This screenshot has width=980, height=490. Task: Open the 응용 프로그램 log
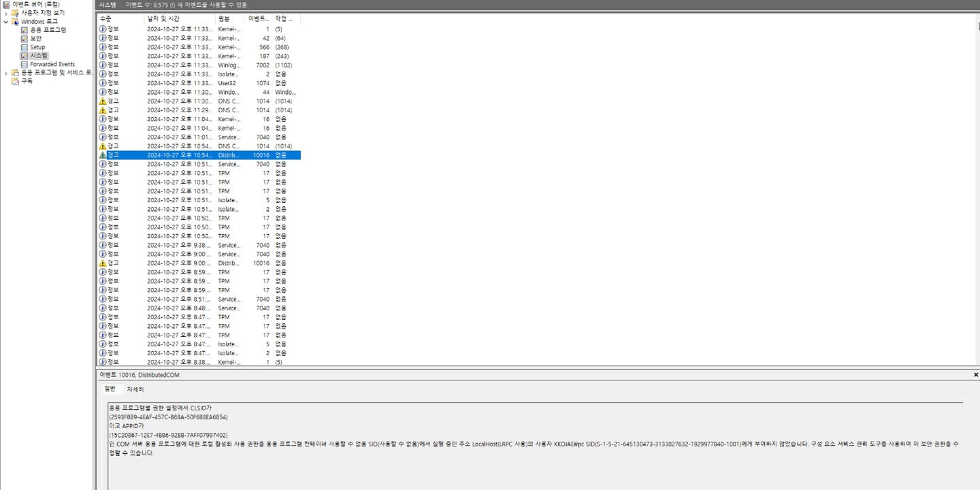[48, 30]
